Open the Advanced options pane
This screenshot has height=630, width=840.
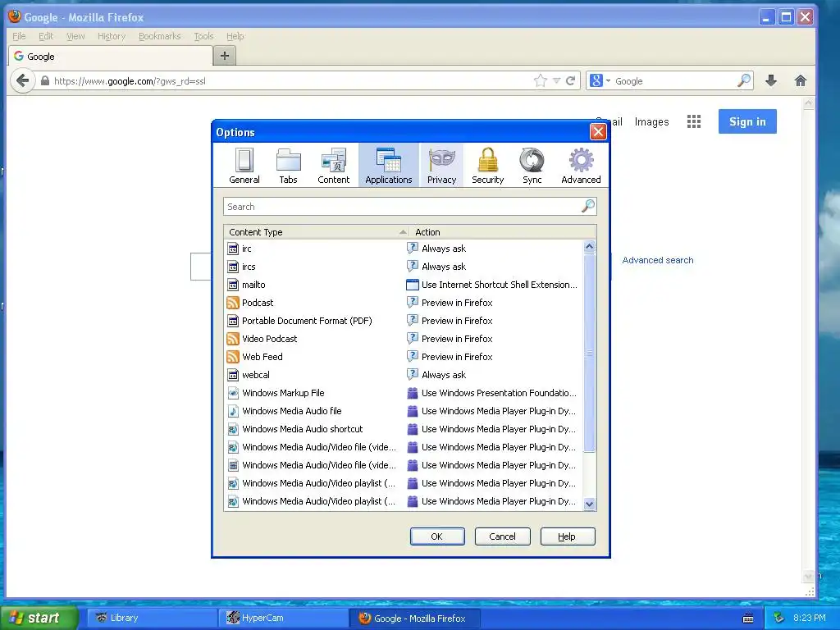coord(581,166)
